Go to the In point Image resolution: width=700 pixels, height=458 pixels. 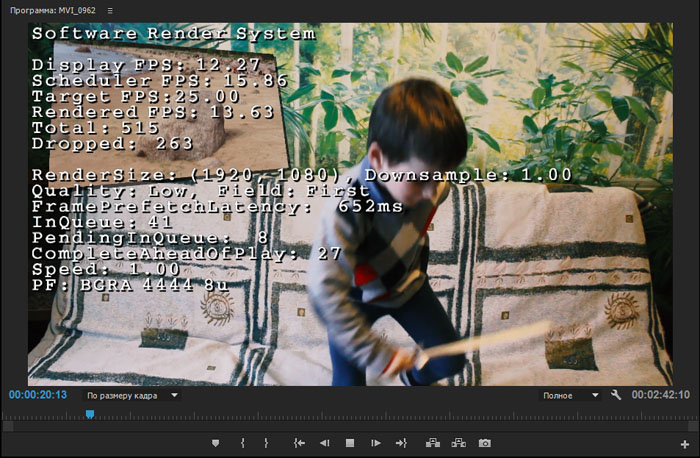(x=299, y=443)
